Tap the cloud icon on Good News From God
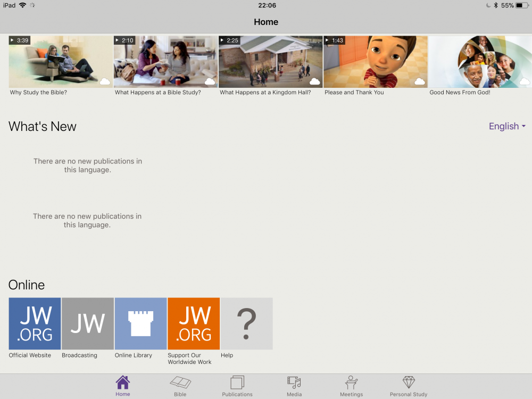 [x=525, y=81]
